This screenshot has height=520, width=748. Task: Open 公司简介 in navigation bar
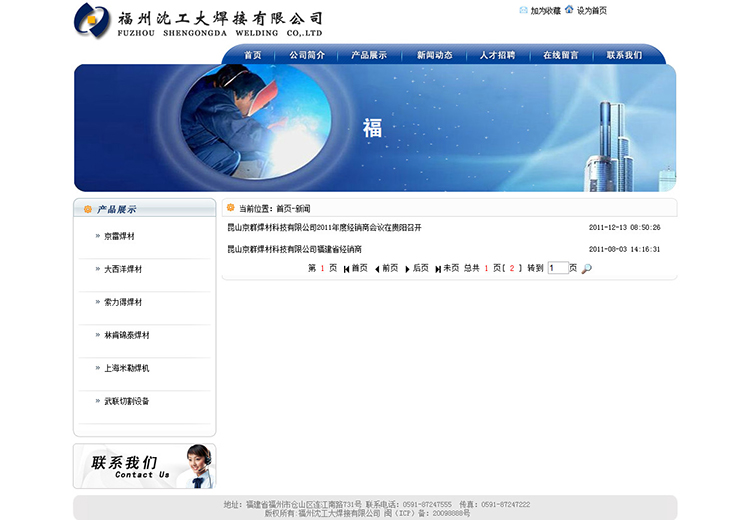[x=307, y=55]
